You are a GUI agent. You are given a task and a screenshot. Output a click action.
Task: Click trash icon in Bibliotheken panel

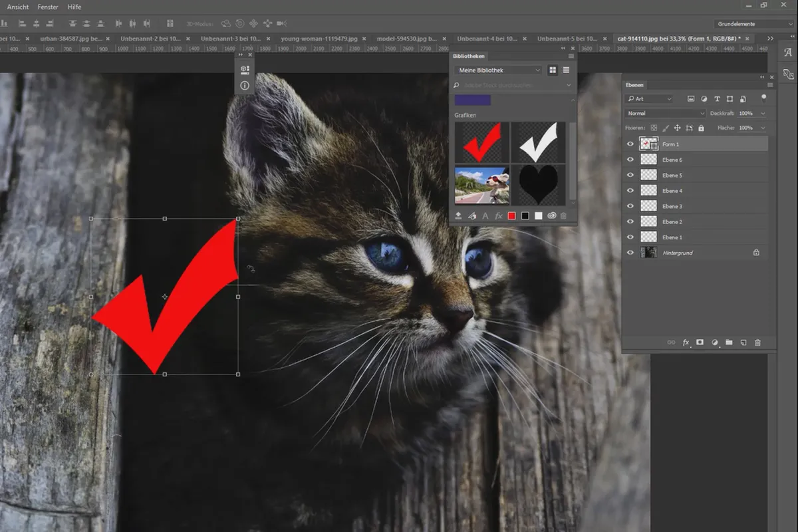[564, 215]
